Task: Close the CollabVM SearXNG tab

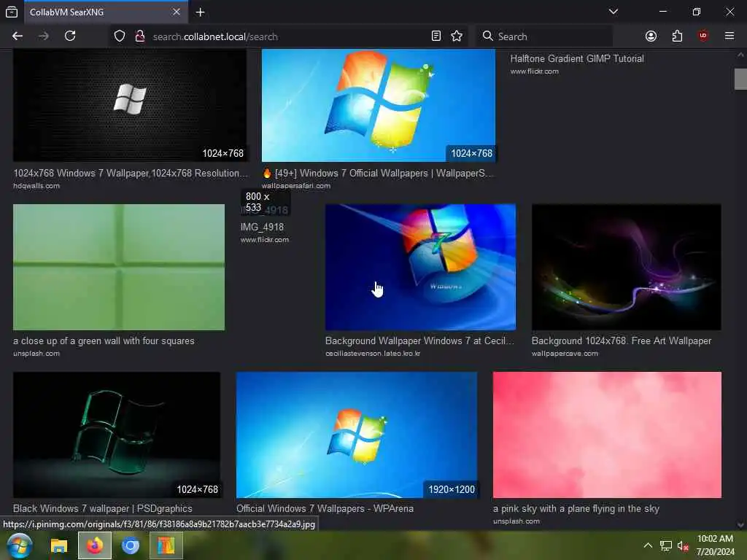Action: [x=177, y=12]
